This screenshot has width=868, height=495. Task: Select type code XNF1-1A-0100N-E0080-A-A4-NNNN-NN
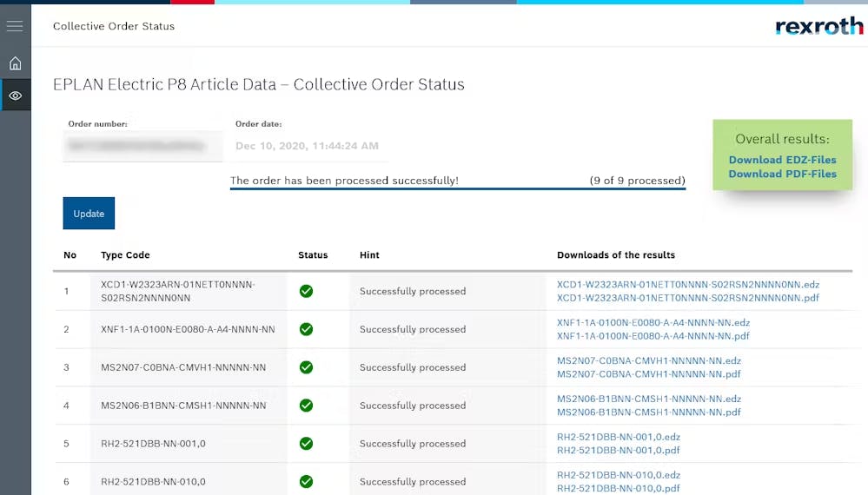(188, 329)
